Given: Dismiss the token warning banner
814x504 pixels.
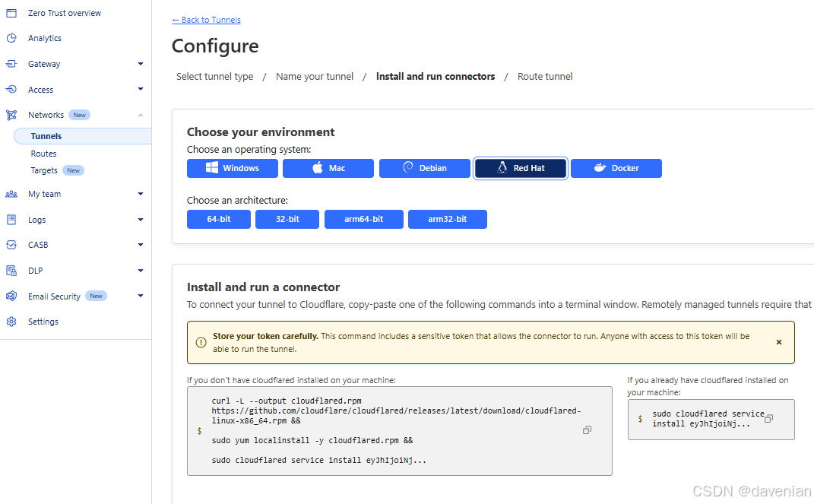Looking at the screenshot, I should pyautogui.click(x=778, y=343).
